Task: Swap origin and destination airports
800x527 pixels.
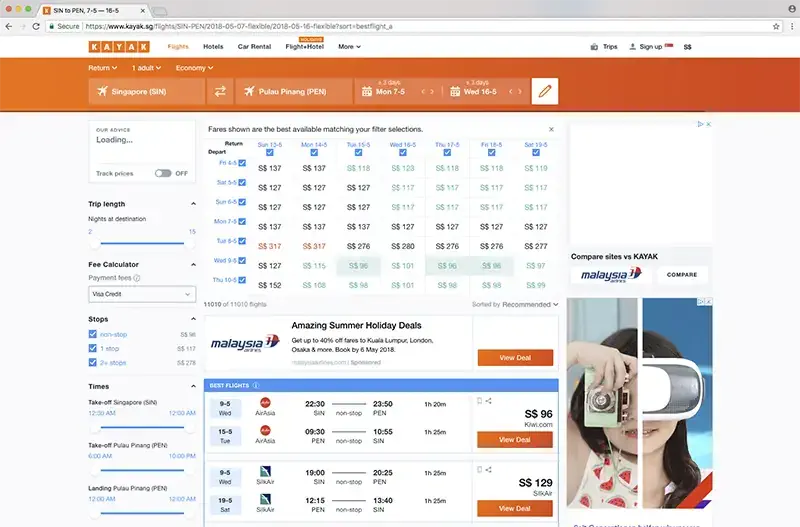Action: [220, 91]
